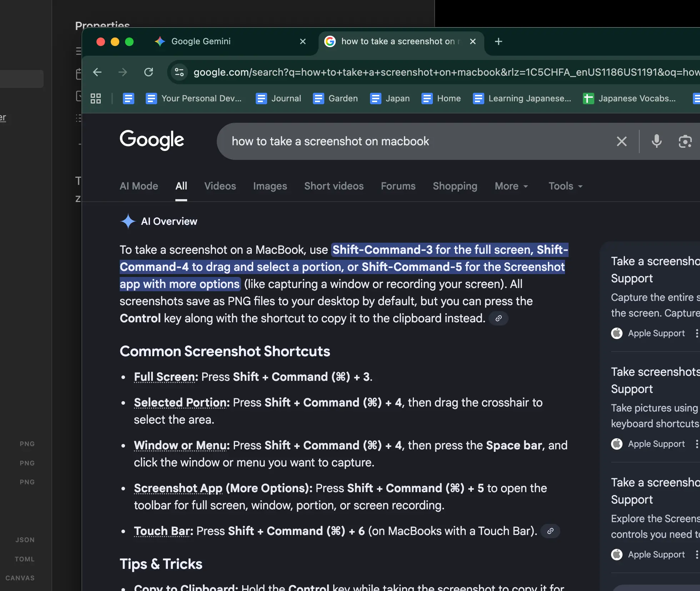
Task: Search by image using Google Lens icon
Action: coord(685,141)
